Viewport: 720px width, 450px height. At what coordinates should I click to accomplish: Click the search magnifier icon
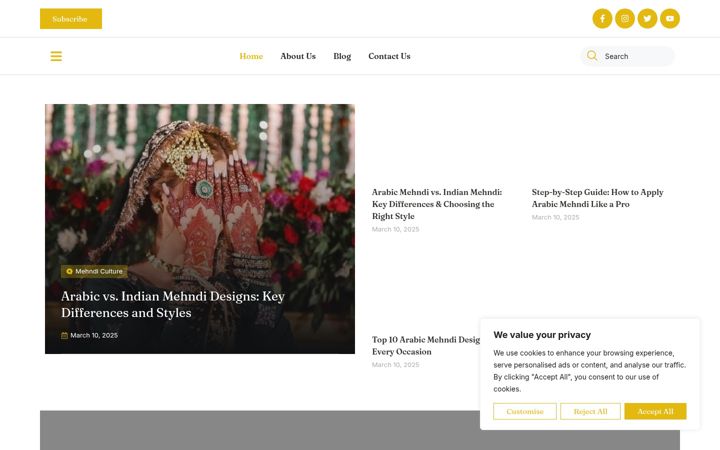(x=592, y=56)
